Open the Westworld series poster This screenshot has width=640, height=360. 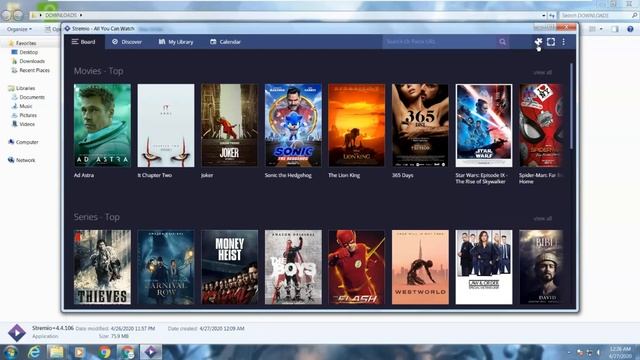[420, 267]
